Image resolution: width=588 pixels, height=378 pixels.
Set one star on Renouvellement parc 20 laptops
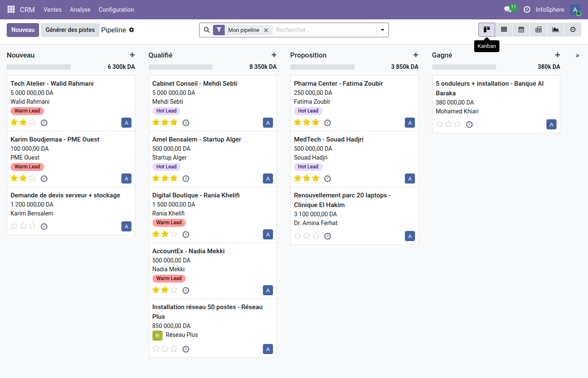298,236
